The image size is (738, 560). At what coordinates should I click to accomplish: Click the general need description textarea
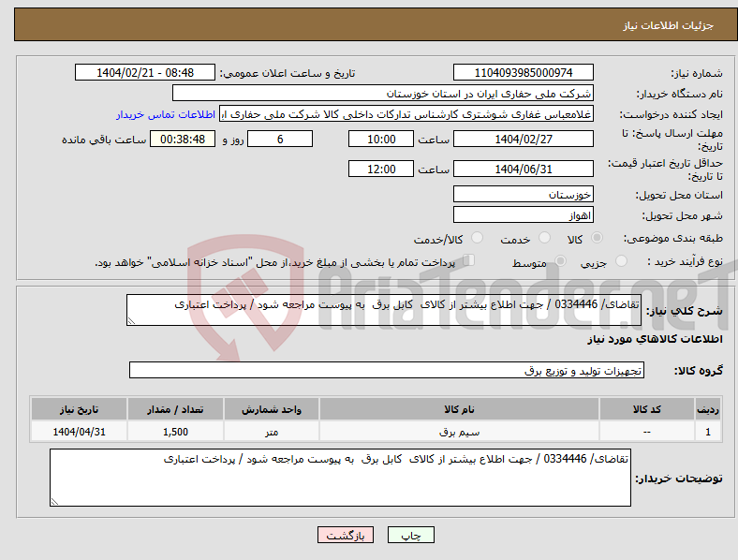click(x=384, y=310)
